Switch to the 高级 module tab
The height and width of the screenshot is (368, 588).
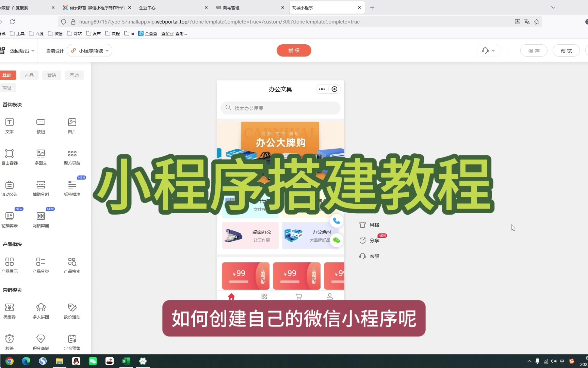7,88
